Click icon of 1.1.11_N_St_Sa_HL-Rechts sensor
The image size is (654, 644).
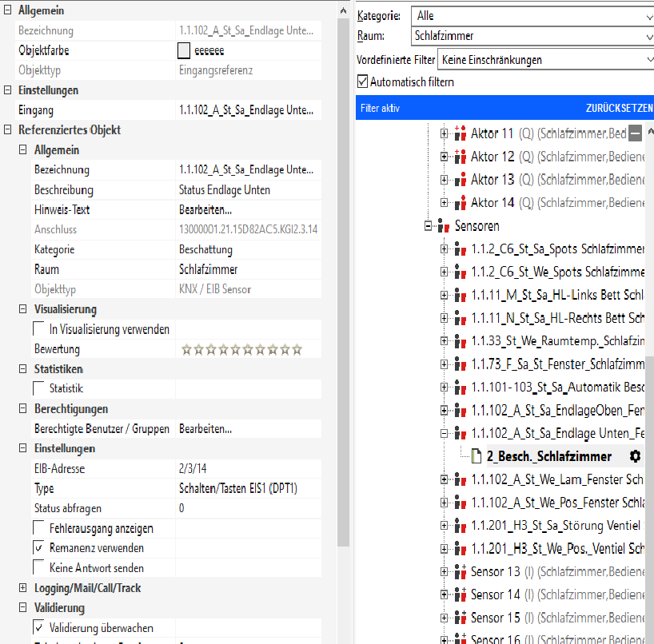click(460, 319)
